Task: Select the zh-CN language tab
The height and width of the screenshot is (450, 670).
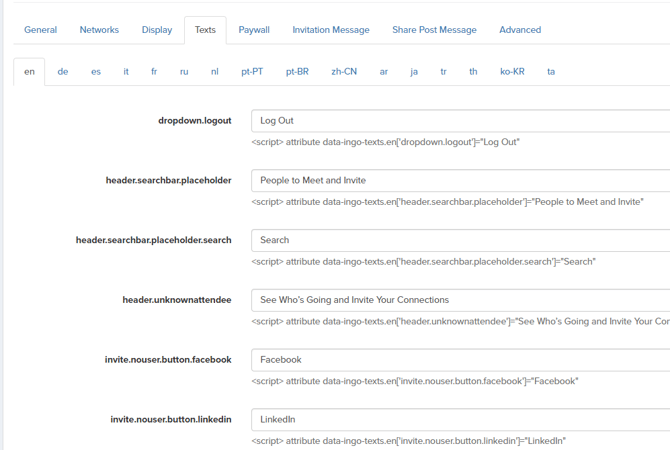Action: [344, 72]
